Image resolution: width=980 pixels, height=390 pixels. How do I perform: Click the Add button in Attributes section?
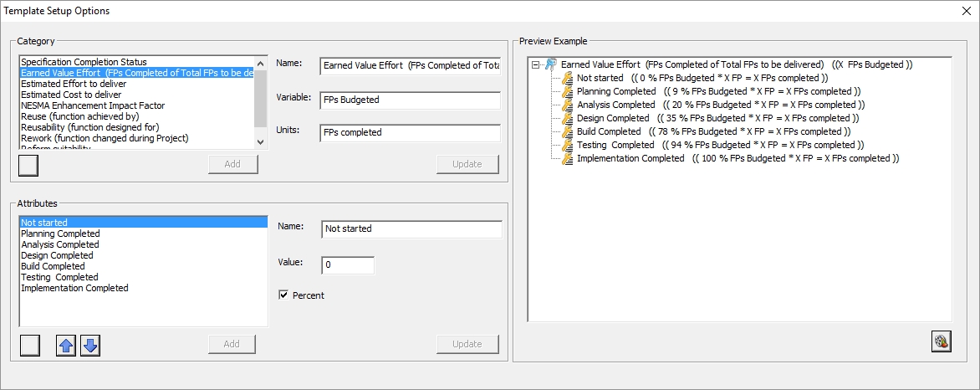232,344
